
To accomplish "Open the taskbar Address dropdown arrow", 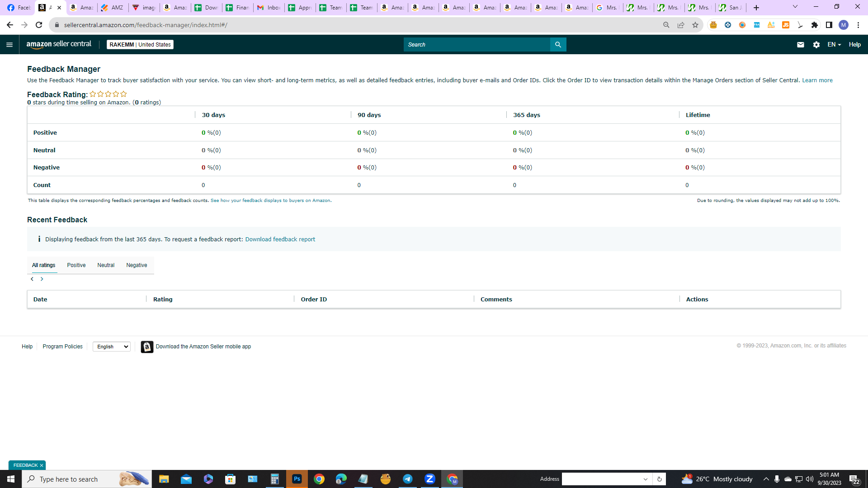I will tap(646, 479).
